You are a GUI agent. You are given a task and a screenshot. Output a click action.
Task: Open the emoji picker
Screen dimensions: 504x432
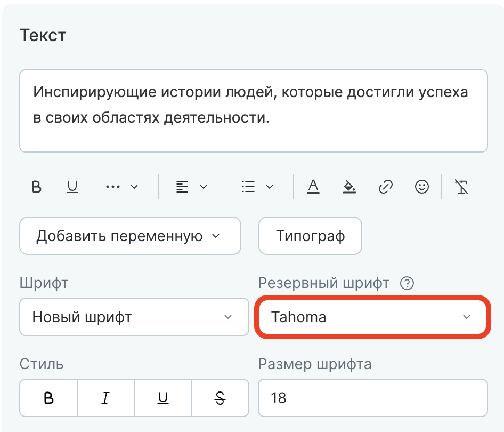point(421,187)
